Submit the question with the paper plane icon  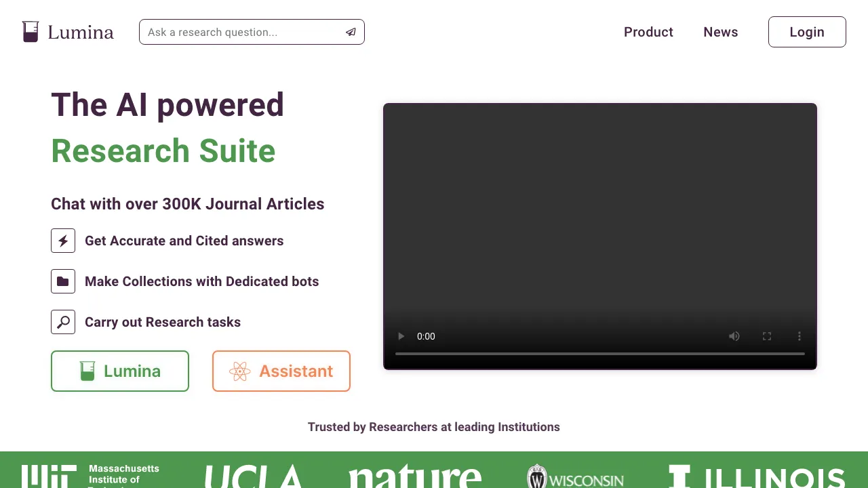pyautogui.click(x=351, y=32)
